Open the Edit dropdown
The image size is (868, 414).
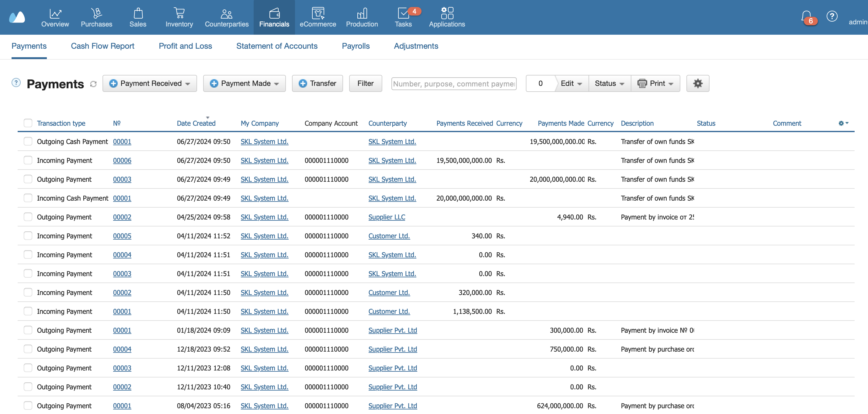pyautogui.click(x=571, y=83)
